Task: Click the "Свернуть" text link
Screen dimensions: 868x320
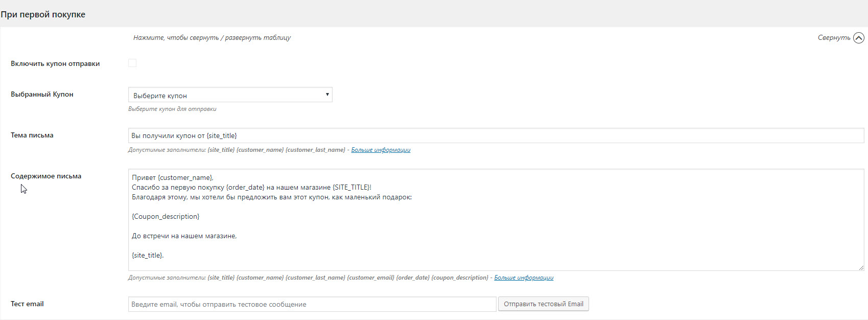Action: [834, 38]
